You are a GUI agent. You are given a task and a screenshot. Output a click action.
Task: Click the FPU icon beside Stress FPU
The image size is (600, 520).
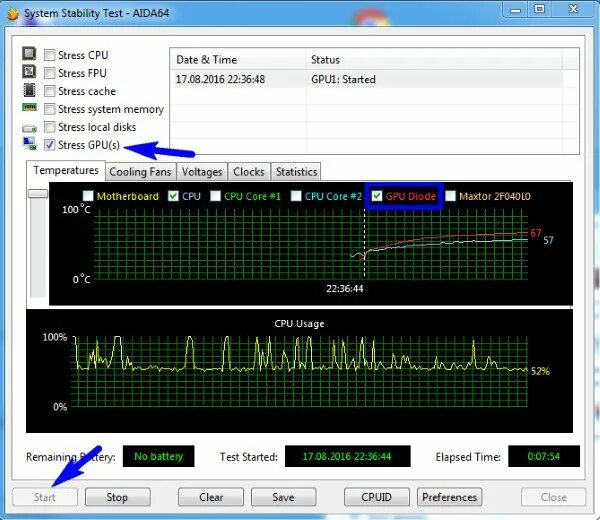click(x=29, y=72)
